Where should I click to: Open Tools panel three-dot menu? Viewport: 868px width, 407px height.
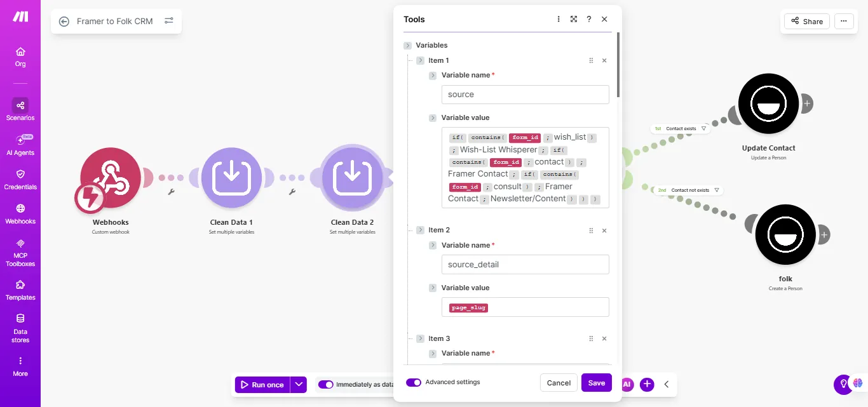[x=559, y=19]
